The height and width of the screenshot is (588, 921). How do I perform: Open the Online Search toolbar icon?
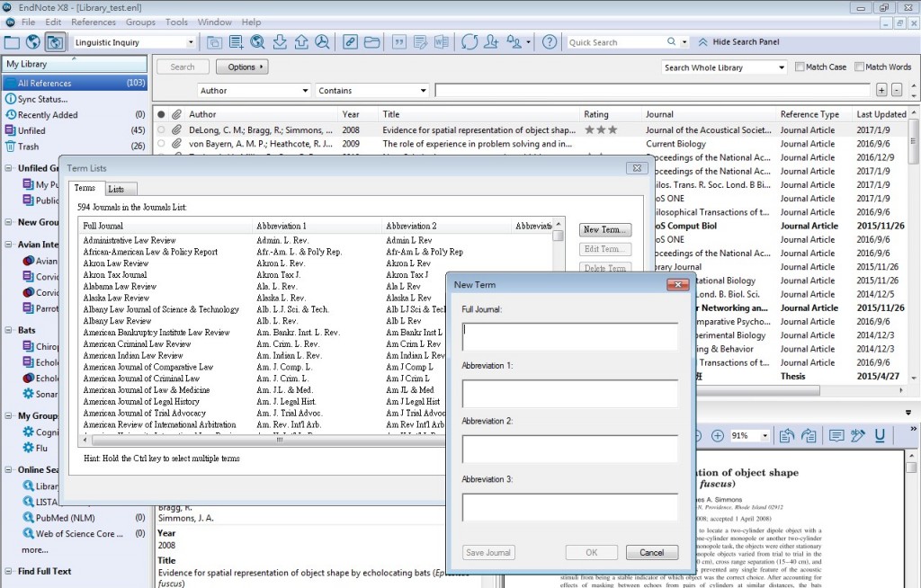click(x=257, y=42)
